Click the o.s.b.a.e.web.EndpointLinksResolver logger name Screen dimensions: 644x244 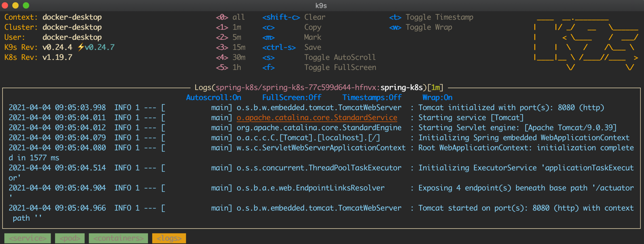[311, 188]
